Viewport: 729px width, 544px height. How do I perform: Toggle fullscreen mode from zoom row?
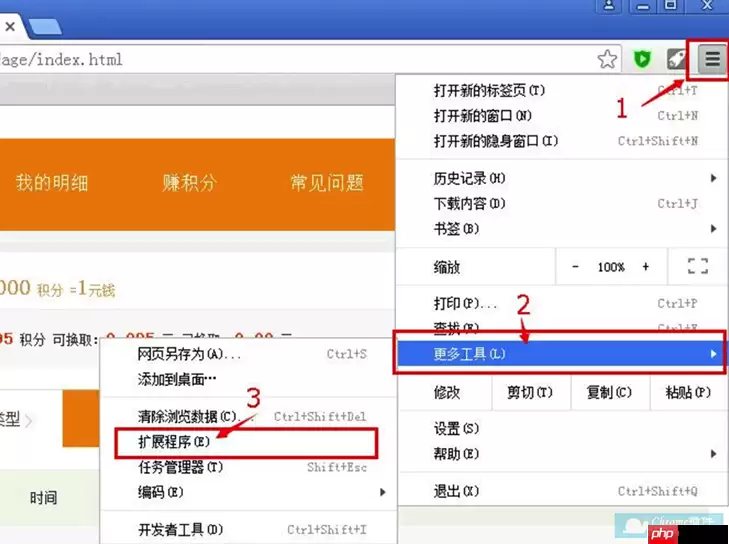(x=697, y=266)
